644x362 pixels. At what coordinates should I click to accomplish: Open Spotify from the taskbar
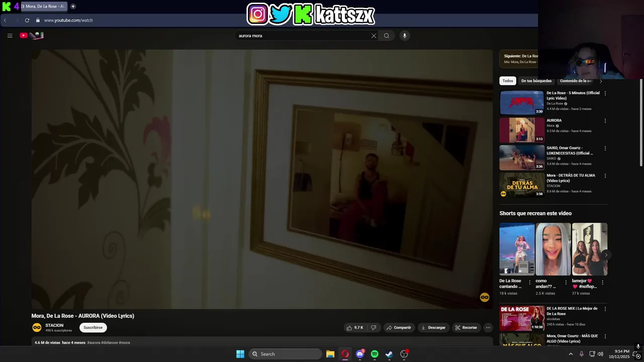(x=374, y=354)
